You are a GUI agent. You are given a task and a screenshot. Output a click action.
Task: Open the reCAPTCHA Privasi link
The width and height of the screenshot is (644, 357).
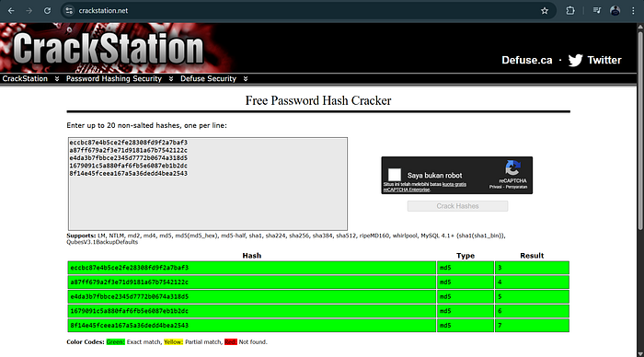tap(495, 187)
